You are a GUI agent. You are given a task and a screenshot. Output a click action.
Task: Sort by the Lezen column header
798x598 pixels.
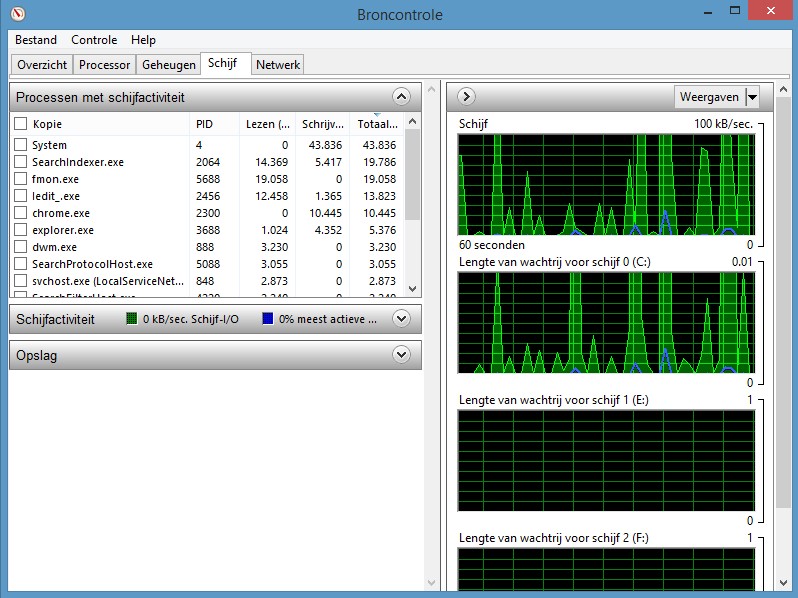pos(268,124)
